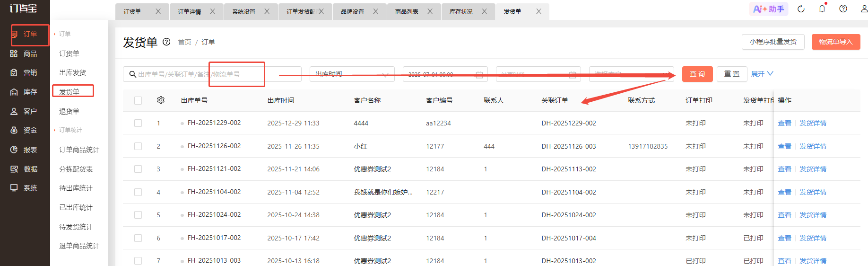Switch to the 库存状况 tab
The image size is (868, 266).
coord(461,11)
